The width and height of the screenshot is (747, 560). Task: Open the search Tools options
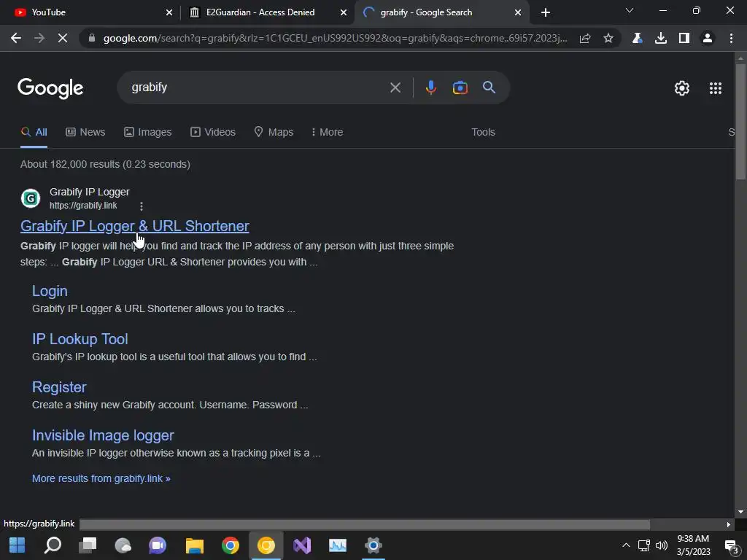click(483, 132)
